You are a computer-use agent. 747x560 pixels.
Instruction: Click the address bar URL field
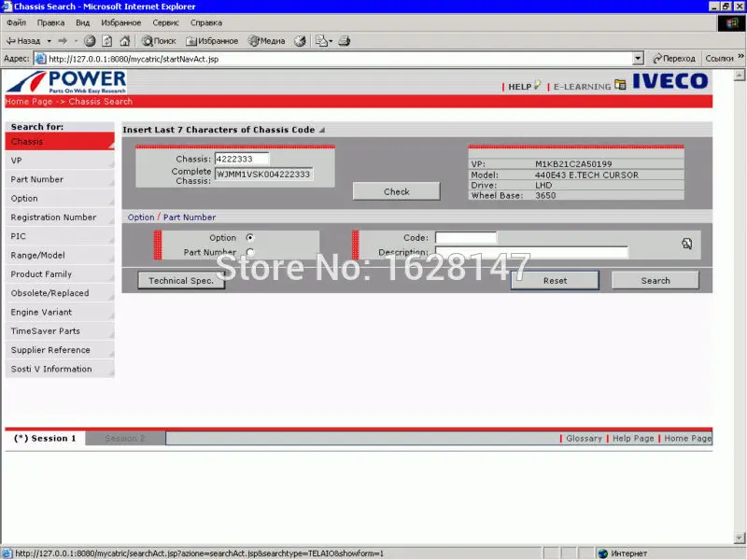coord(333,59)
